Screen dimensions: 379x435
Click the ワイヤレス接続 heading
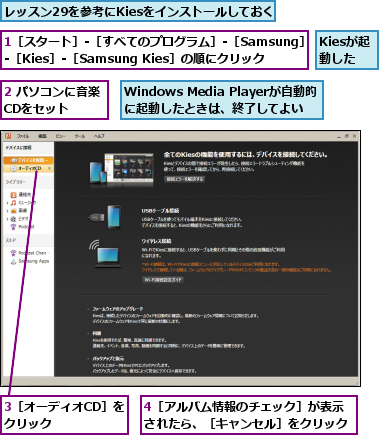pos(156,241)
